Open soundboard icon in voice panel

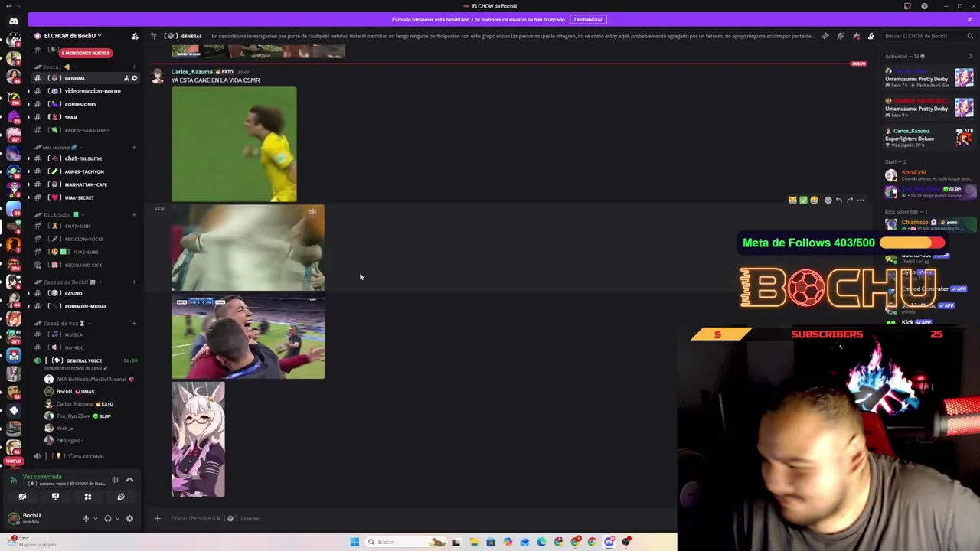tap(121, 497)
